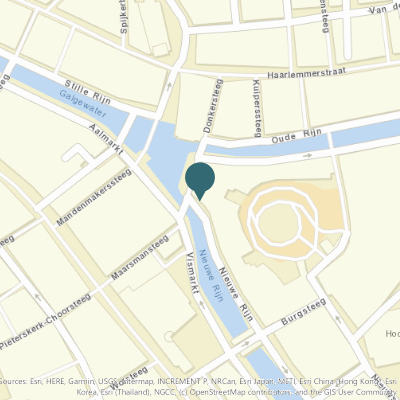Screen dimensions: 400x400
Task: Click the Donkersteeg street label
Action: click(x=213, y=106)
